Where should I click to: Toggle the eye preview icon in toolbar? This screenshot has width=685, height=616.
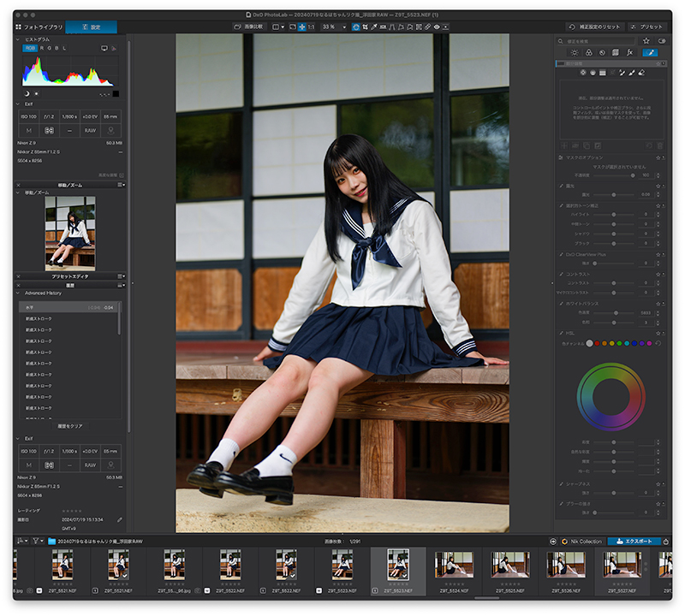click(x=437, y=27)
